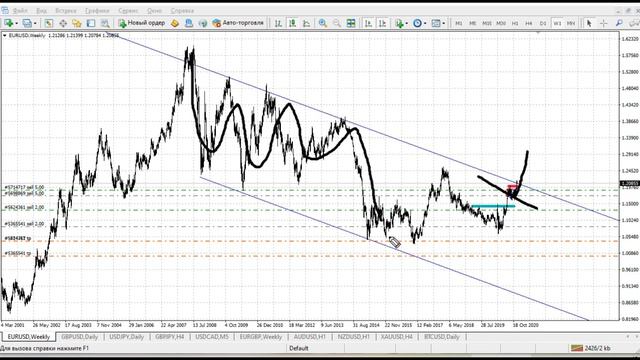This screenshot has height=360, width=640.
Task: Launch MetaEditor via the yellow diamond icon
Action: (175, 23)
